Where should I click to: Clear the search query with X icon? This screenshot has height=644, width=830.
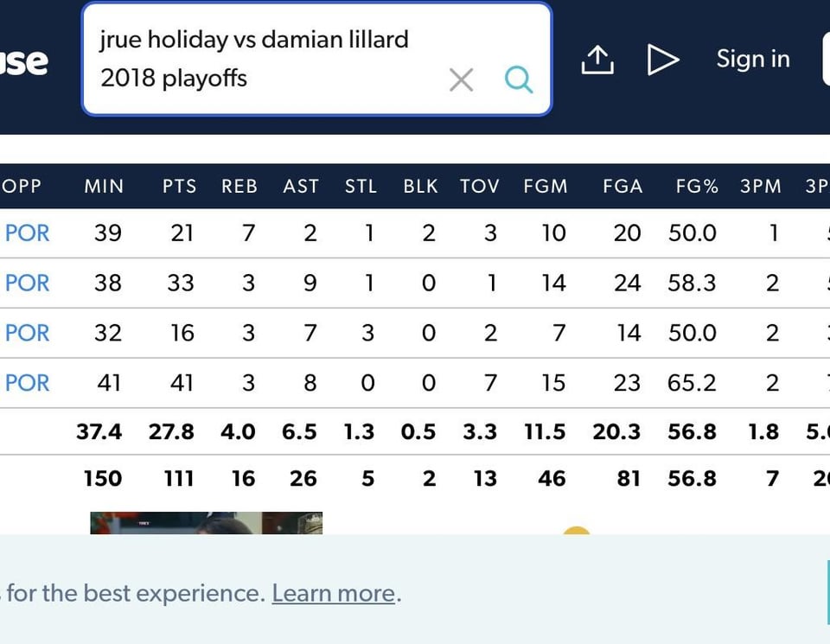pos(461,80)
